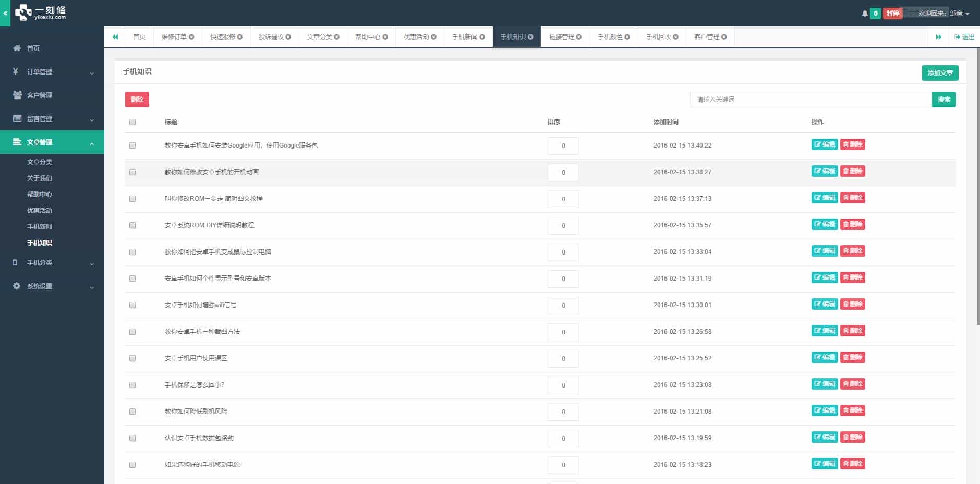Switch to the 手机新闻 tab
The width and height of the screenshot is (980, 484).
pos(465,37)
